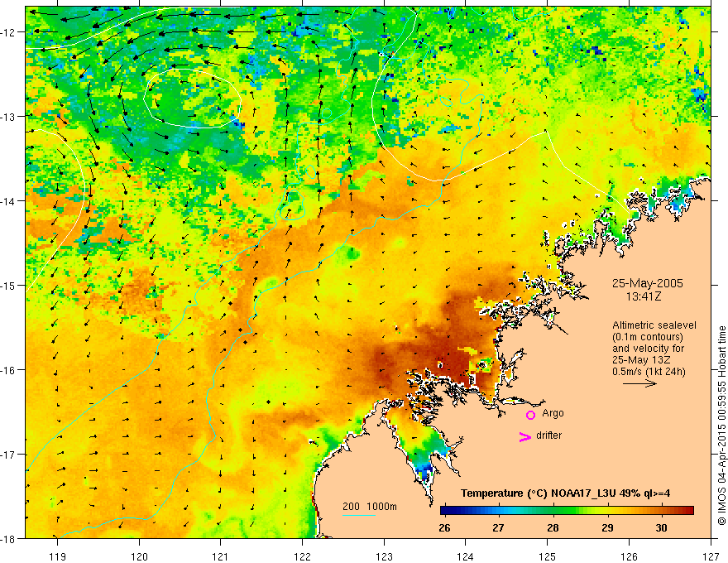Click the latitude axis label "-12"
728x563 pixels.
(x=8, y=32)
